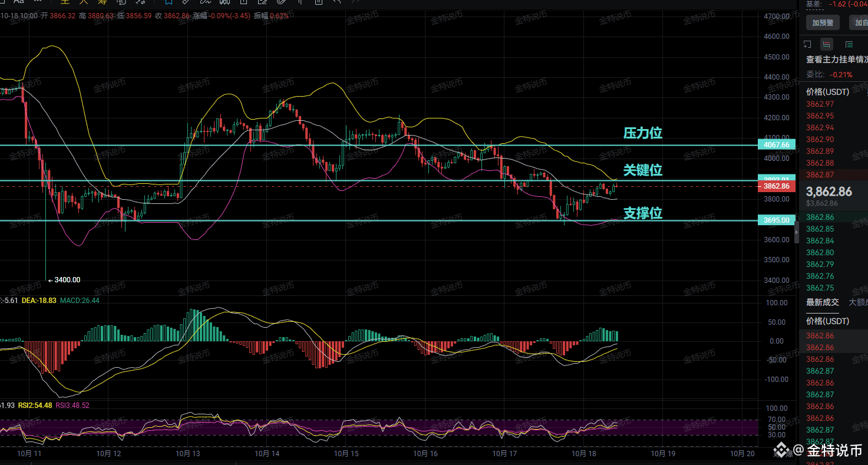Click the 低 3856.59 low value

(134, 16)
